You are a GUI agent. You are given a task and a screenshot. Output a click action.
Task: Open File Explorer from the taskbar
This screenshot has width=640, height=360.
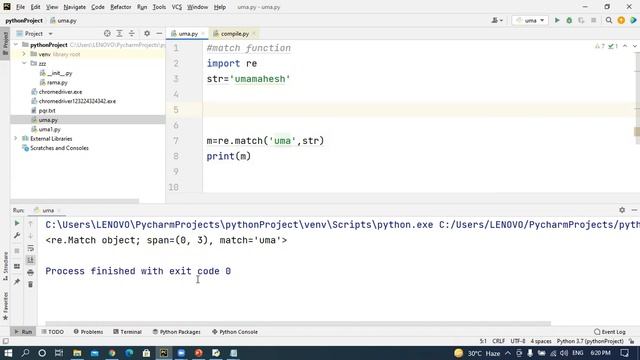[x=77, y=353]
